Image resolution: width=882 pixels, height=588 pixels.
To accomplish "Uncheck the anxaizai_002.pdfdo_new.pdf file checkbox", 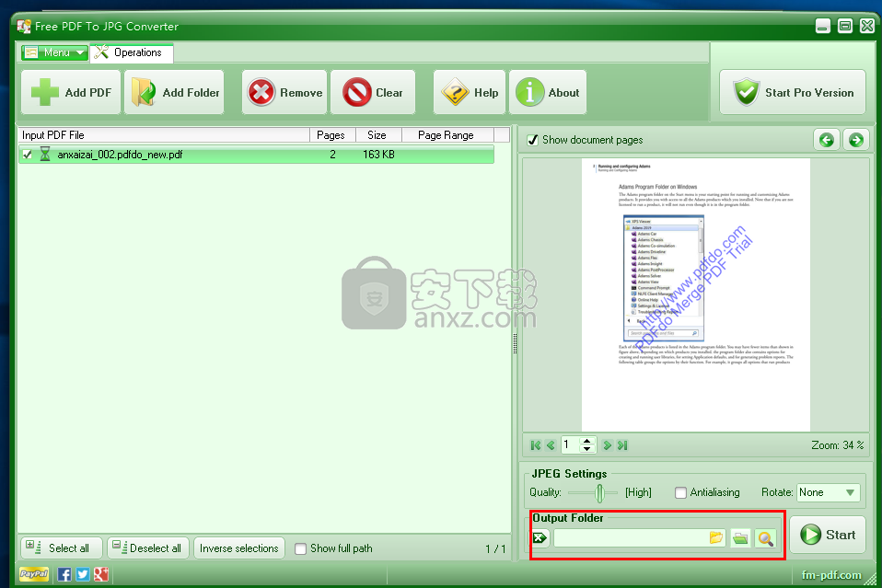I will point(27,155).
